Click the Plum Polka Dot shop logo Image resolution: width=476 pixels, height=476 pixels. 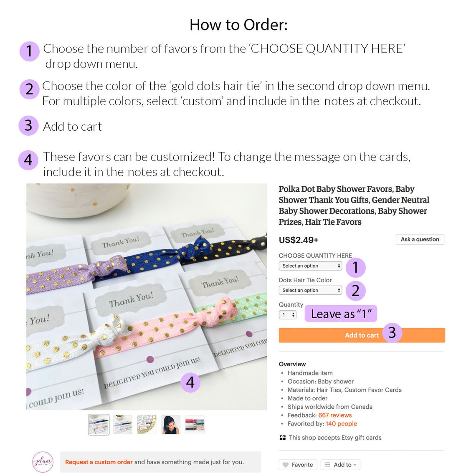[43, 462]
